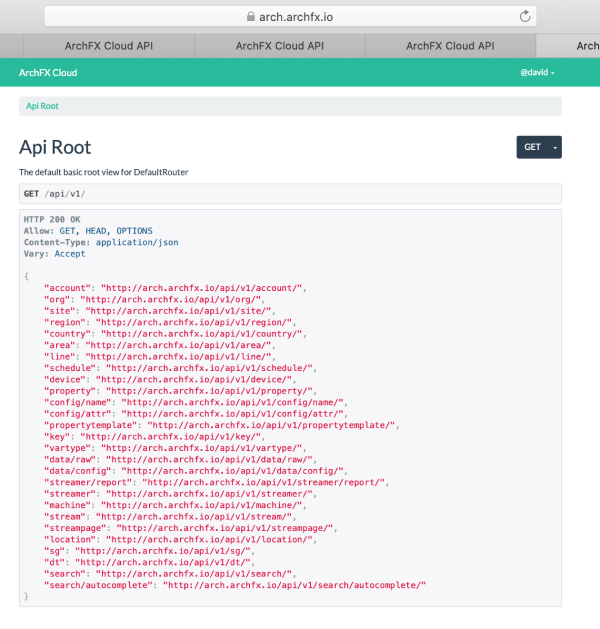Reload the page with the refresh icon

tap(525, 16)
